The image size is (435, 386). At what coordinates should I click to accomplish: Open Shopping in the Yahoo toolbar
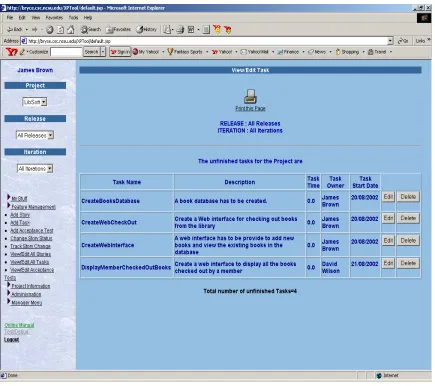pos(347,52)
